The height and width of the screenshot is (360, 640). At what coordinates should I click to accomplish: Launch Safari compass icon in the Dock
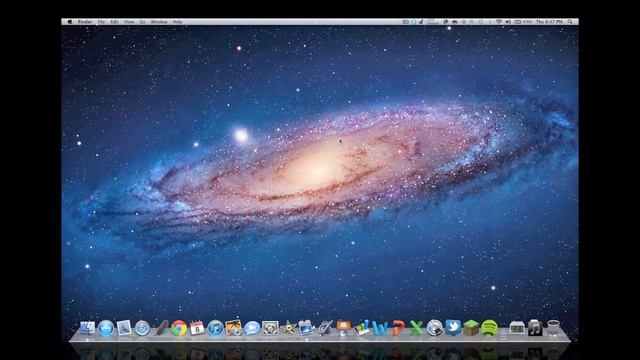click(x=142, y=328)
